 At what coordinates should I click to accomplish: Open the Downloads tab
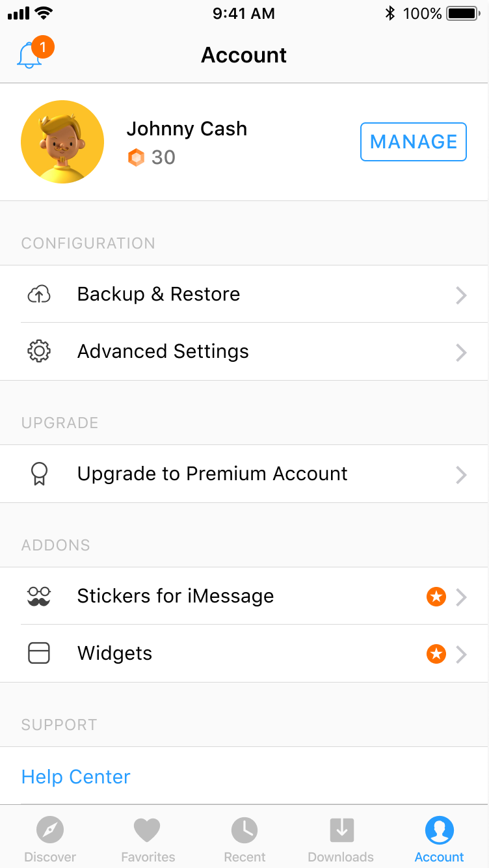[x=341, y=839]
